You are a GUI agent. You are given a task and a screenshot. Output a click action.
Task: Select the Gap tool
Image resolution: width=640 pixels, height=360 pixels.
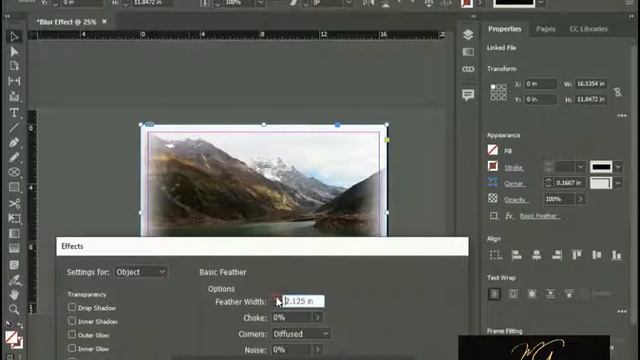coord(14,81)
